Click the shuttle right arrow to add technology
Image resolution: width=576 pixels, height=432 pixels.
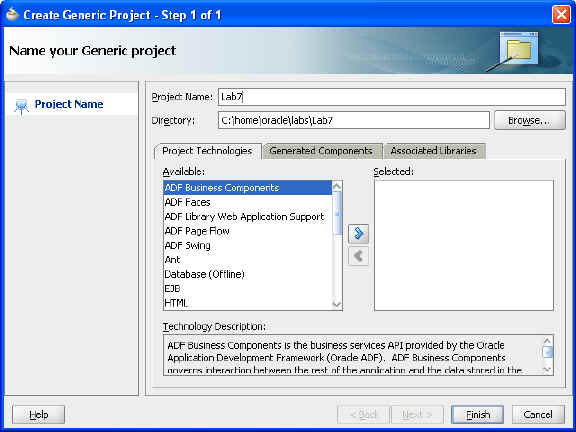click(x=358, y=234)
